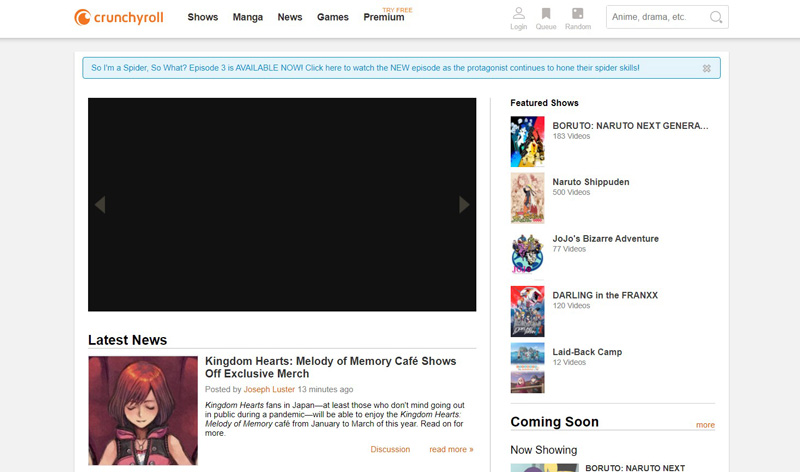Go to previous carousel slide
Viewport: 800px width, 472px height.
pos(99,204)
